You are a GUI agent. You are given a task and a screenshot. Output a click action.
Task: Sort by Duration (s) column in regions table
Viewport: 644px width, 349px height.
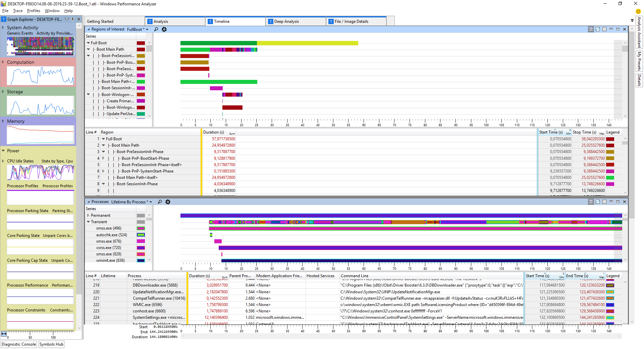(x=219, y=132)
